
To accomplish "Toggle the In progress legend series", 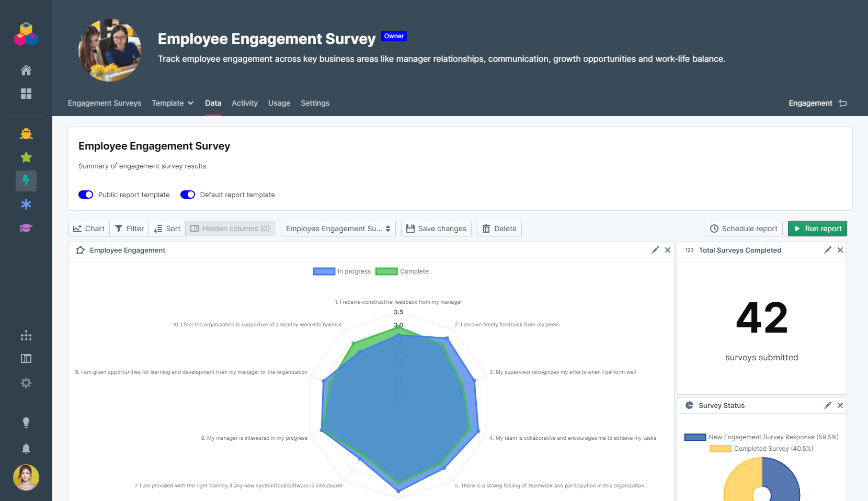I will coord(342,271).
